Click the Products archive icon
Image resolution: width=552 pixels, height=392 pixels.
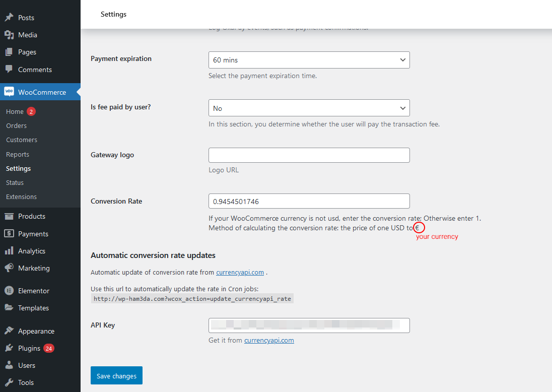[x=9, y=216]
